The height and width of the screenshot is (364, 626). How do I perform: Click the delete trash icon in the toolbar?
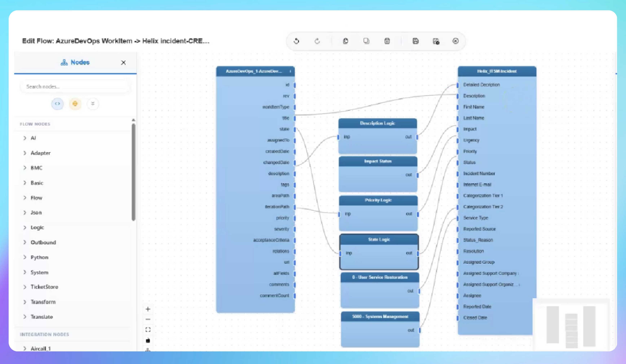(387, 41)
